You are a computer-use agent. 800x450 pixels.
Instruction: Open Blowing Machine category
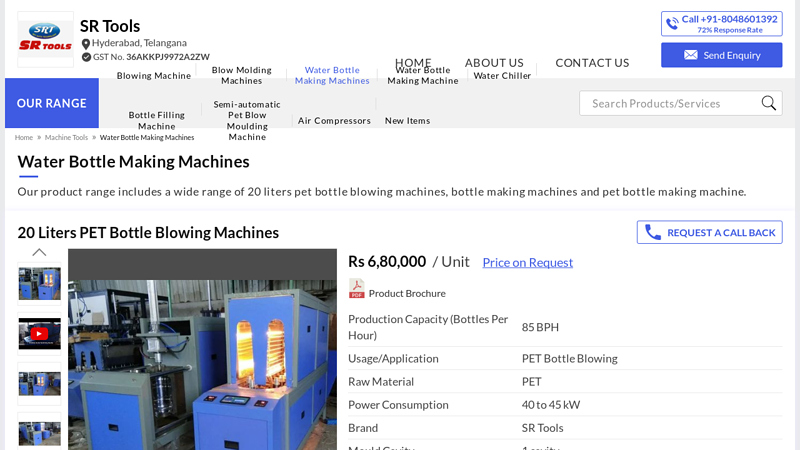154,76
